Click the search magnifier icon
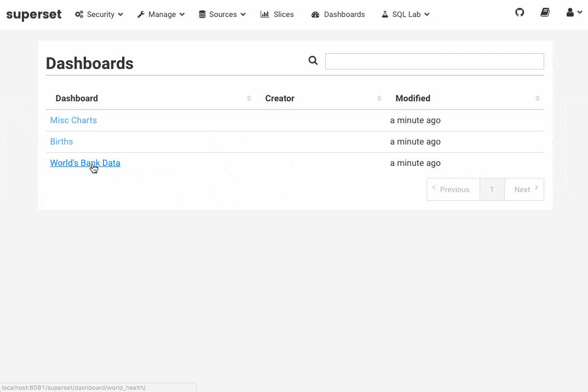 [x=313, y=61]
